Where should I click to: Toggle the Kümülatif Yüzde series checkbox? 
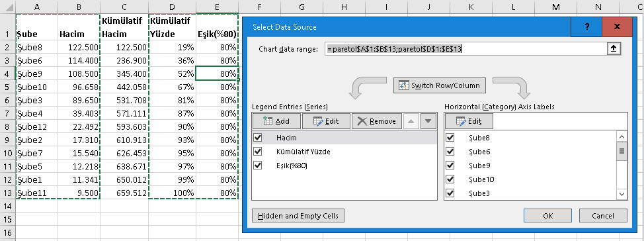point(258,152)
